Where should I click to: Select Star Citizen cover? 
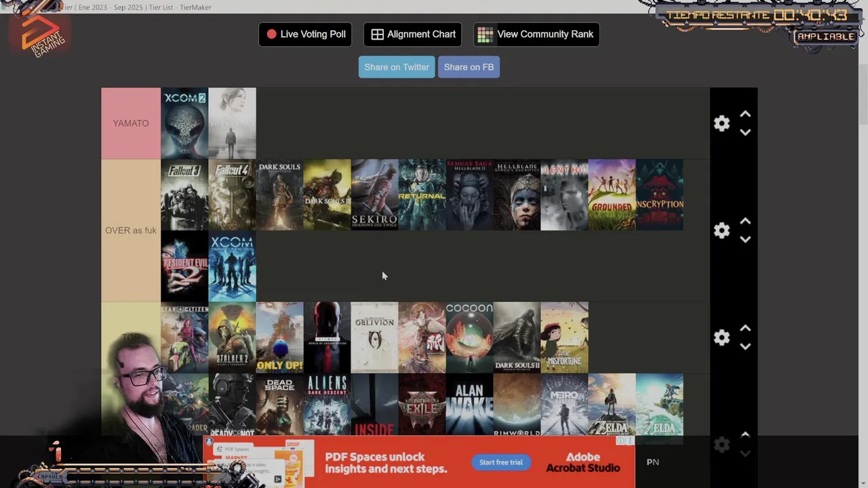coord(184,338)
